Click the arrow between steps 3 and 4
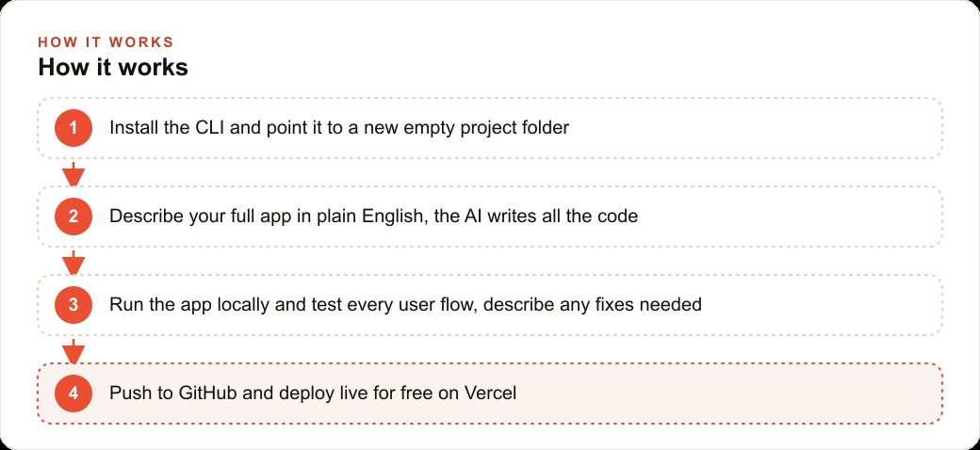The width and height of the screenshot is (980, 450). point(73,351)
